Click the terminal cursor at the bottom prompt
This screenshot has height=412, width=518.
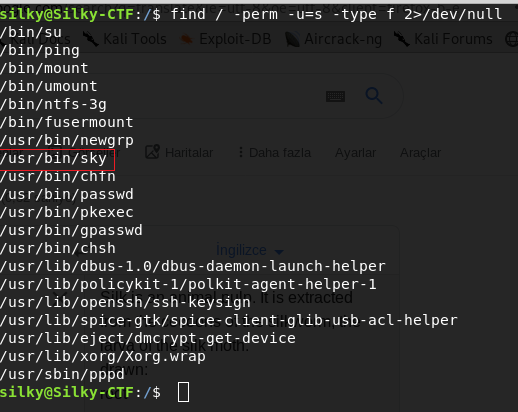[183, 392]
